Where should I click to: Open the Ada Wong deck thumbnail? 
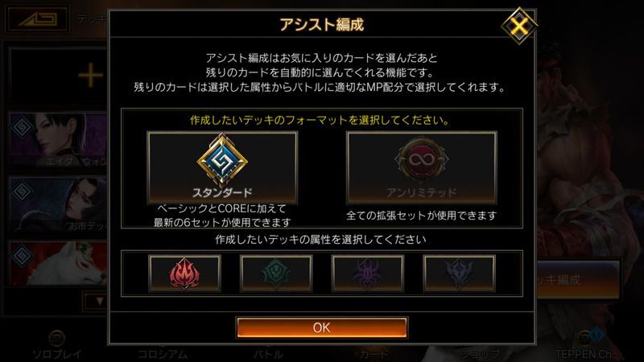(59, 139)
